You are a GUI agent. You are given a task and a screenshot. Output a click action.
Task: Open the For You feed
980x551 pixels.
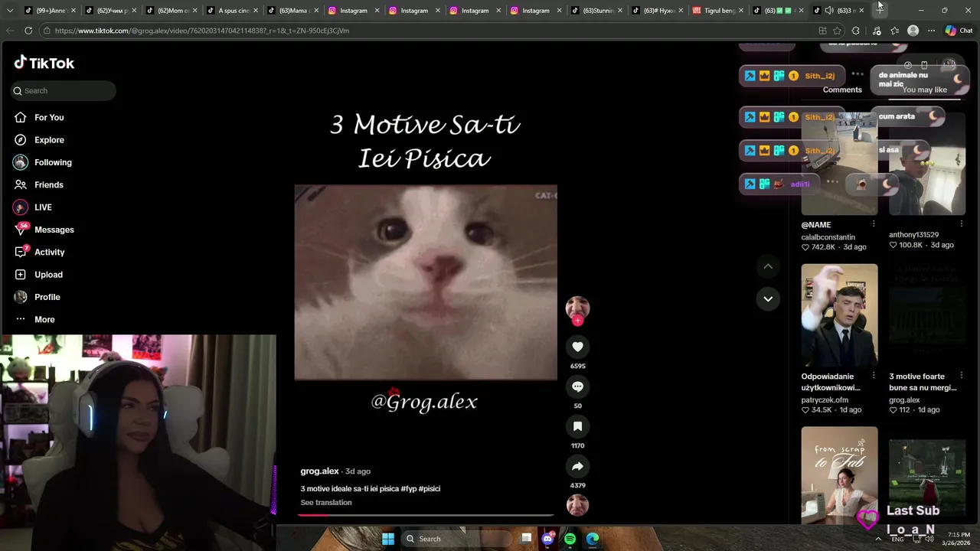[x=49, y=117]
